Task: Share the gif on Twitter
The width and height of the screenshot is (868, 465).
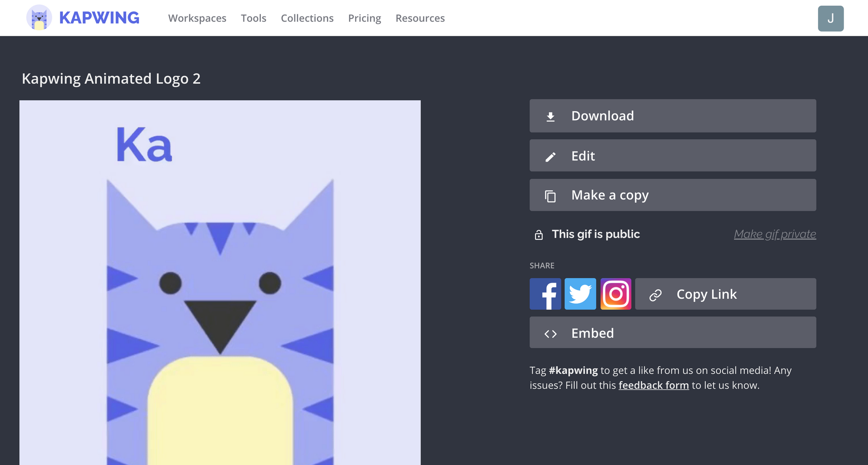Action: pyautogui.click(x=580, y=294)
